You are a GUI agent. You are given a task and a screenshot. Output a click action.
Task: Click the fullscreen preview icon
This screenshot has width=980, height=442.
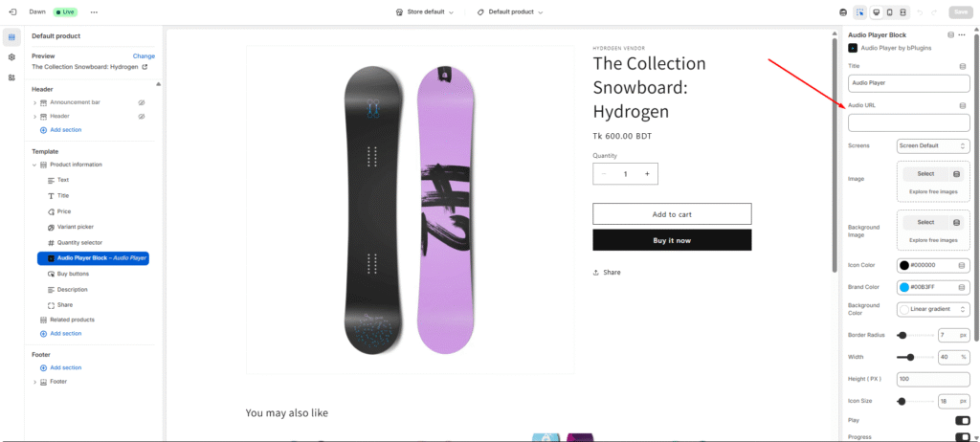coord(903,11)
